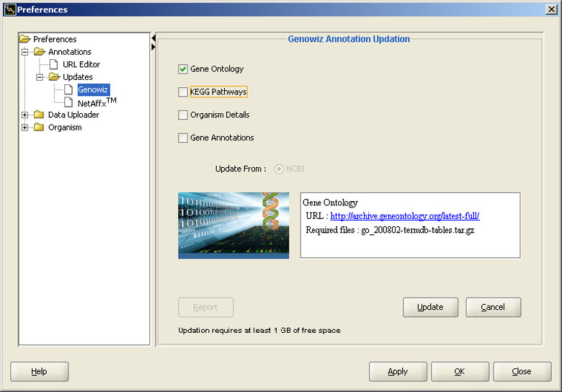Expand the Organism tree node
The image size is (562, 392).
pos(24,128)
